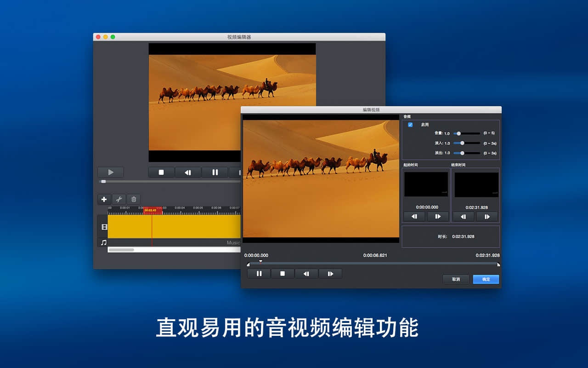
Task: Open clip settings with the wrench icon
Action: [119, 199]
